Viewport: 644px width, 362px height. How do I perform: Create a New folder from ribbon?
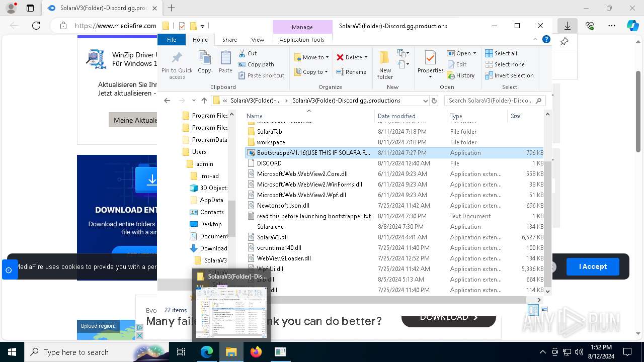pyautogui.click(x=385, y=64)
